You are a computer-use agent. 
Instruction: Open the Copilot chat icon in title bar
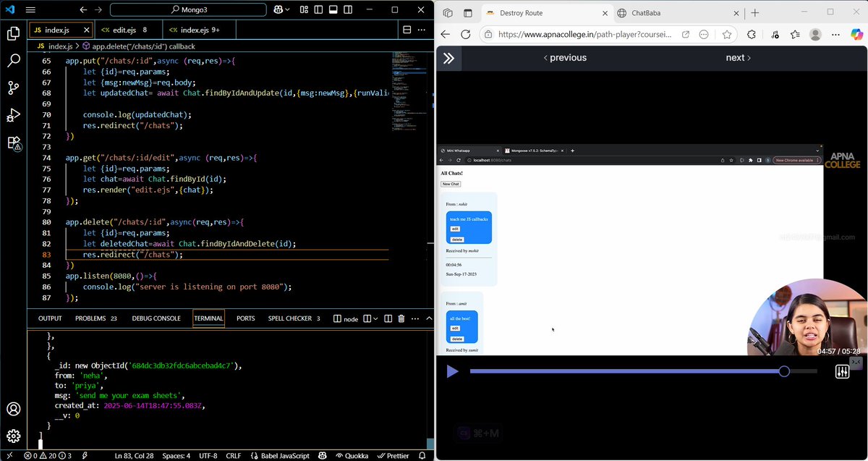[x=278, y=10]
